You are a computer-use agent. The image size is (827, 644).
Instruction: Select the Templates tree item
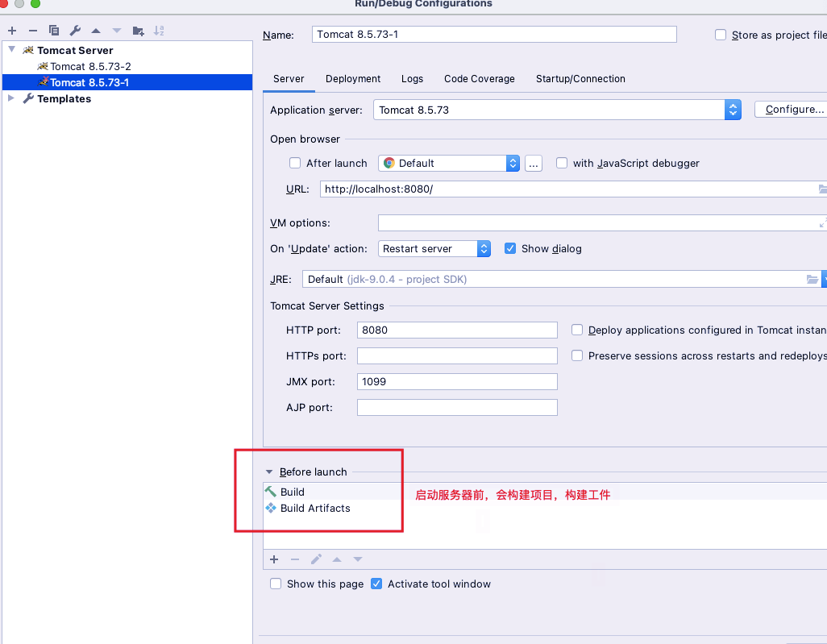64,98
